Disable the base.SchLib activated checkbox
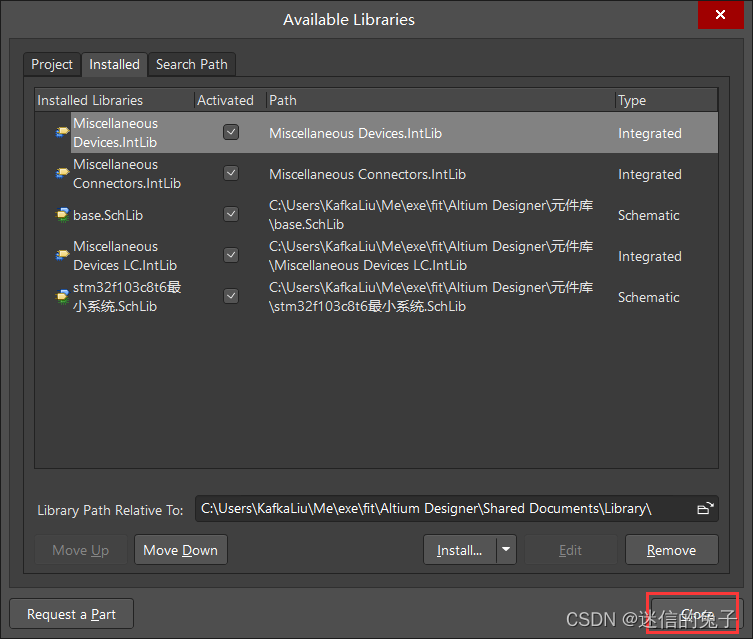753x639 pixels. click(231, 215)
